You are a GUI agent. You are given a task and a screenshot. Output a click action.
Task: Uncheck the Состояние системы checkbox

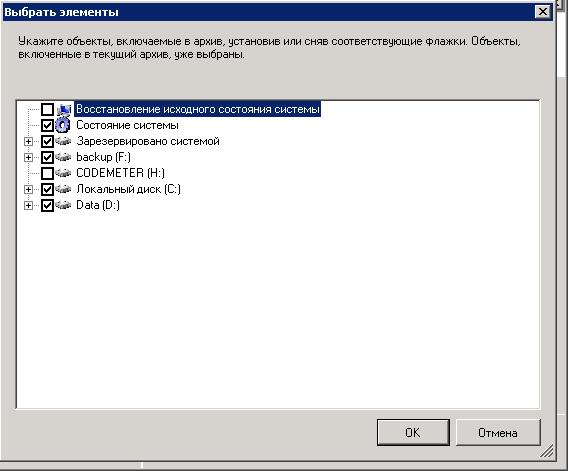(47, 125)
